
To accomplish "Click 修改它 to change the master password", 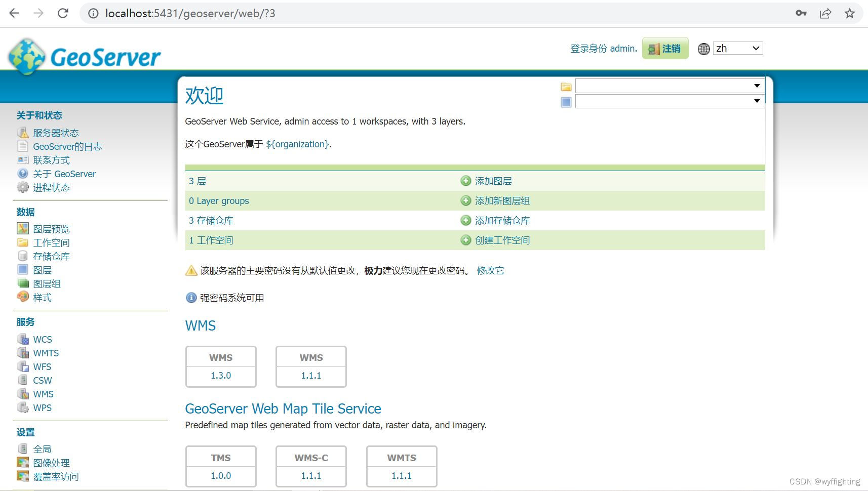I will [x=490, y=270].
